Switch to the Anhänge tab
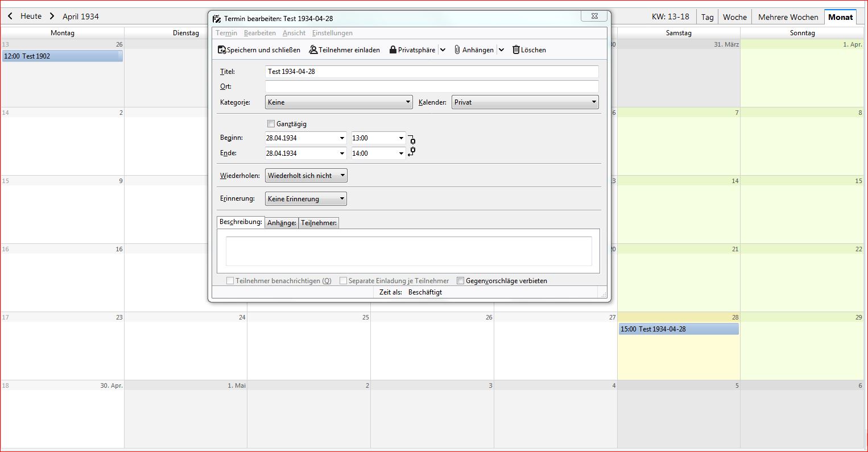The width and height of the screenshot is (868, 452). [282, 223]
